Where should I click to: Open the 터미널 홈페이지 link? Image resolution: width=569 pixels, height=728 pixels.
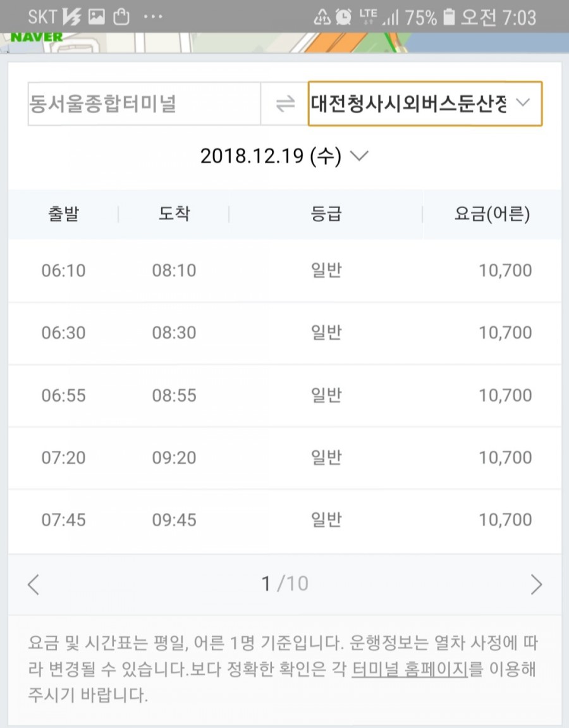point(409,670)
